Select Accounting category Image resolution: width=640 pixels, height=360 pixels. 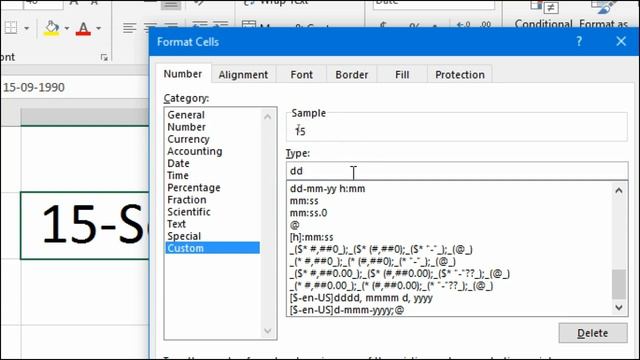click(x=213, y=151)
